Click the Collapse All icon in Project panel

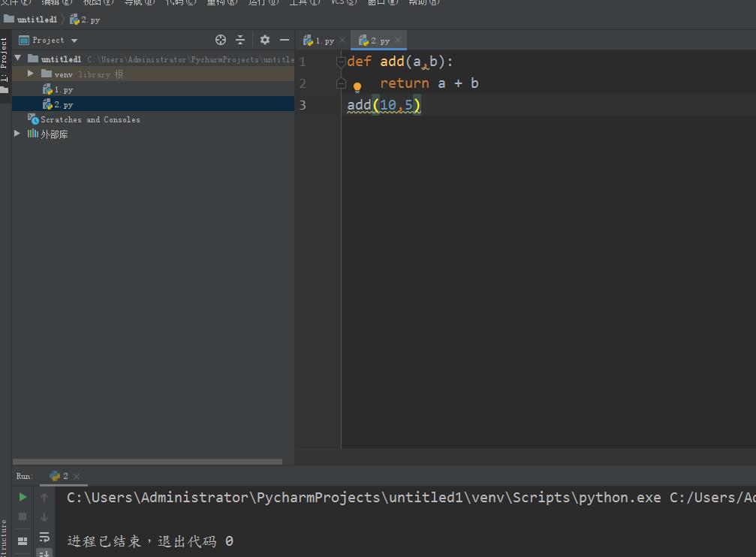240,40
